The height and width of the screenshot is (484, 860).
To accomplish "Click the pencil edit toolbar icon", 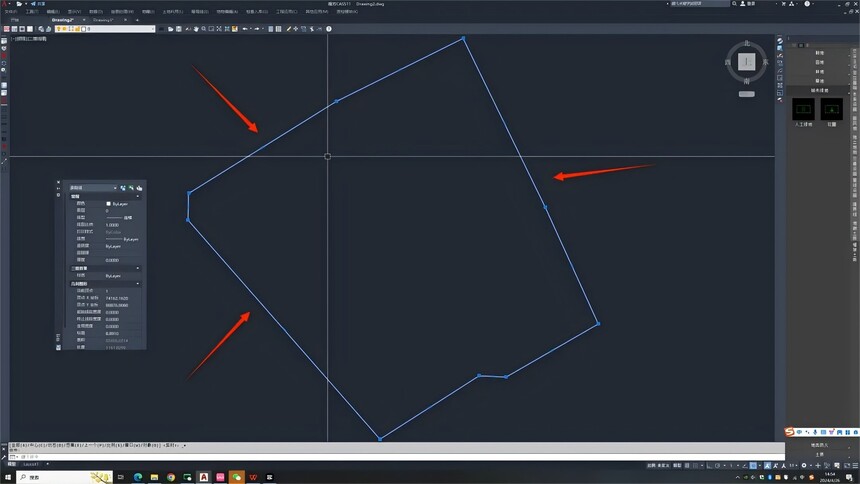I will [x=288, y=29].
